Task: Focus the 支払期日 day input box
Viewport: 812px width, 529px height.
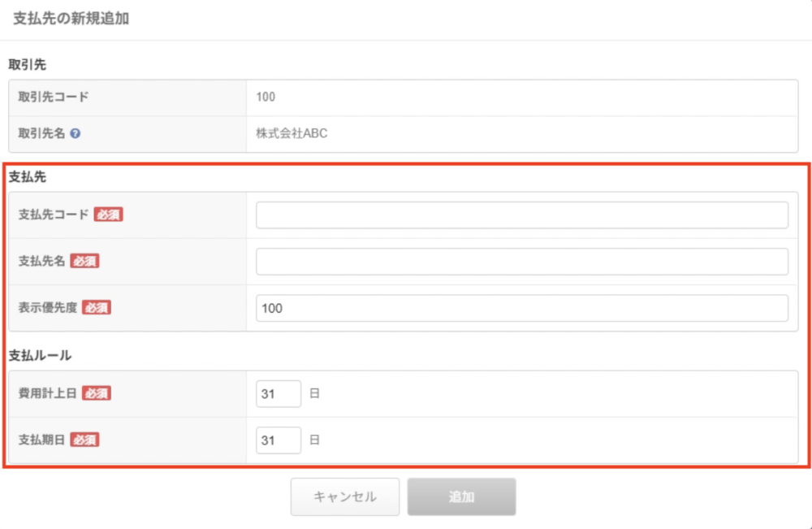Action: pos(279,440)
